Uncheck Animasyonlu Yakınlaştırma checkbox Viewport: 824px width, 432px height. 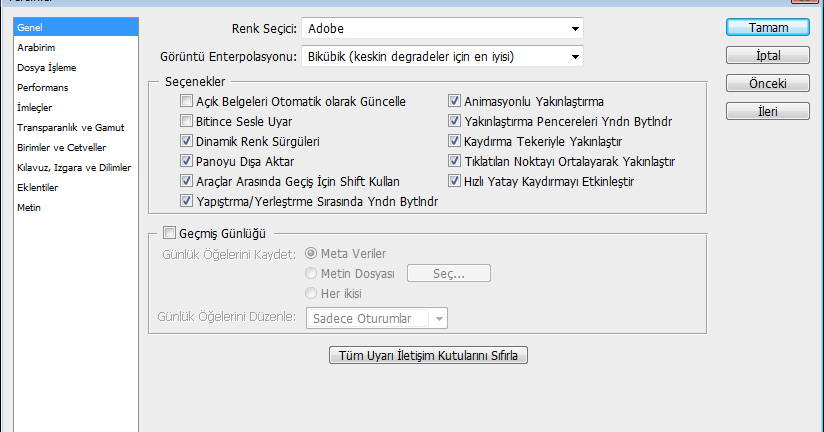tap(454, 101)
